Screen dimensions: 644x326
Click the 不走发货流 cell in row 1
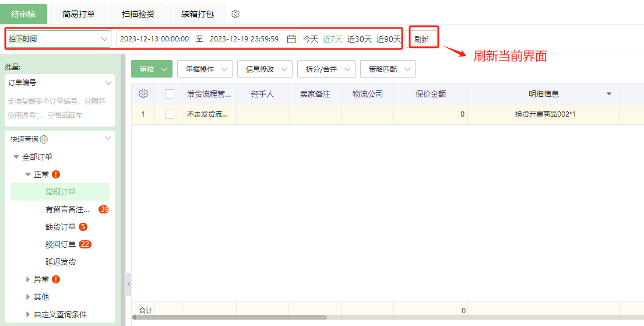click(x=210, y=114)
